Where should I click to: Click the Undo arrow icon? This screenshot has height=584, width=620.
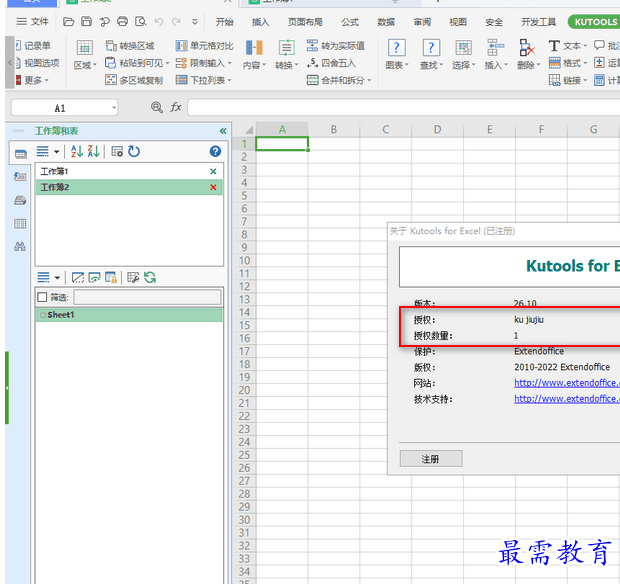tap(159, 22)
